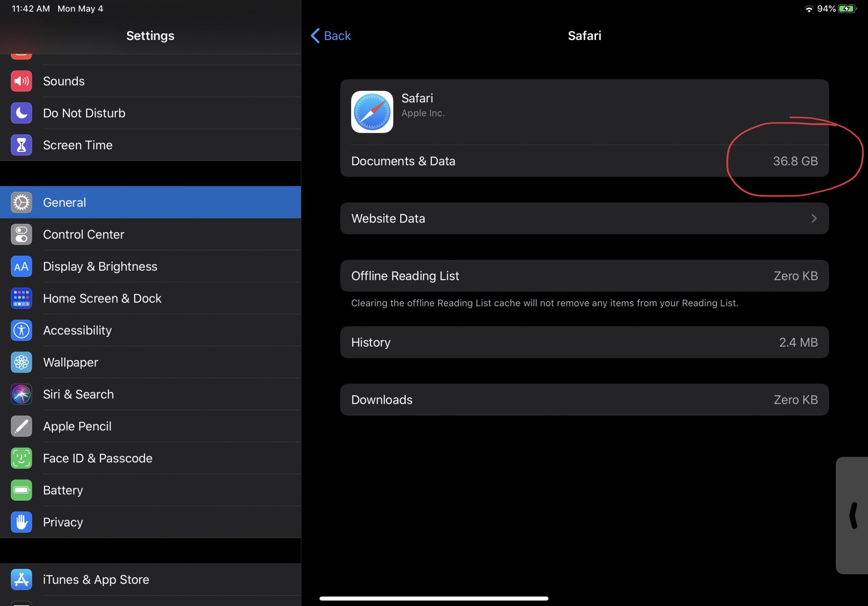Tap the Face ID & Passcode icon
The width and height of the screenshot is (868, 606).
click(x=21, y=459)
